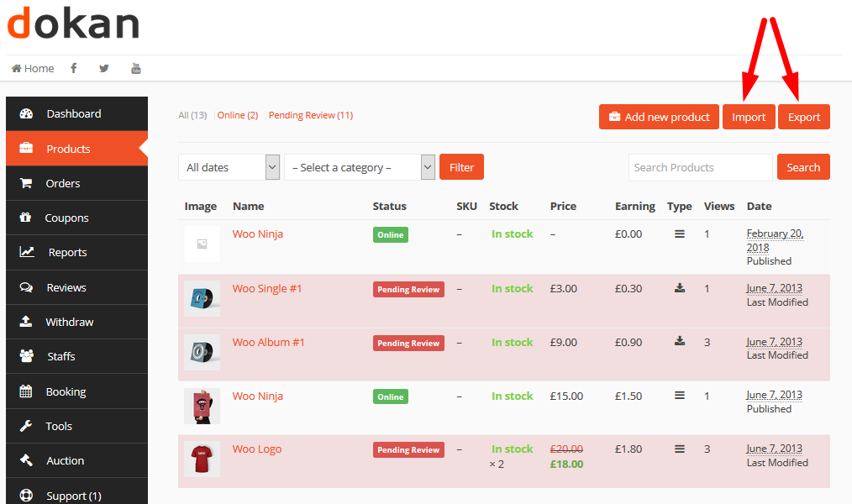Click the Reviews speech bubbles icon

tap(26, 287)
